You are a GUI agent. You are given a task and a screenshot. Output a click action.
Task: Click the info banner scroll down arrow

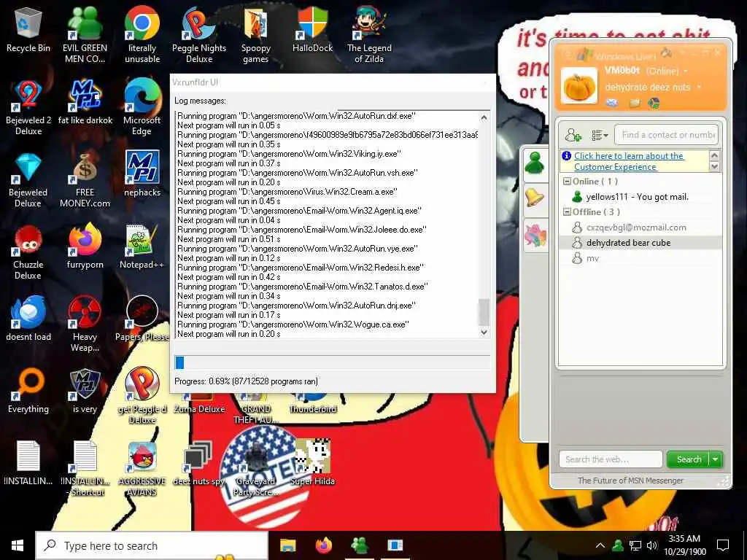coord(714,167)
